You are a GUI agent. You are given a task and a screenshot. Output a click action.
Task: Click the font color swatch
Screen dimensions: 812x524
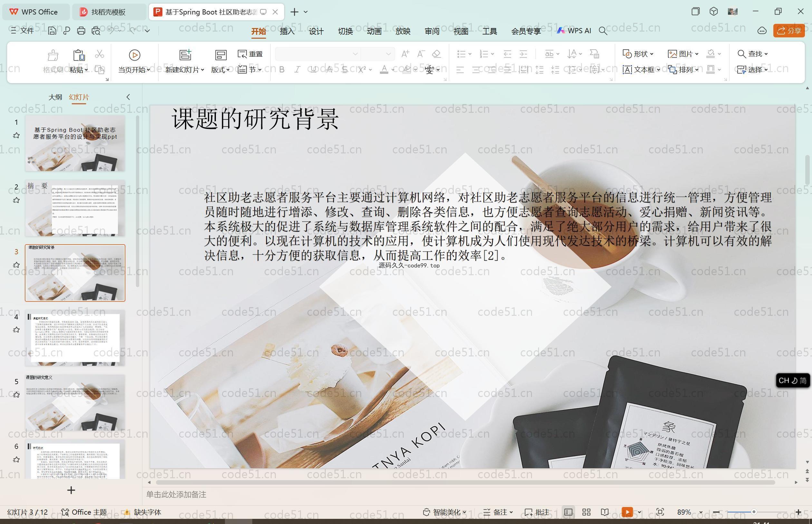tap(384, 70)
